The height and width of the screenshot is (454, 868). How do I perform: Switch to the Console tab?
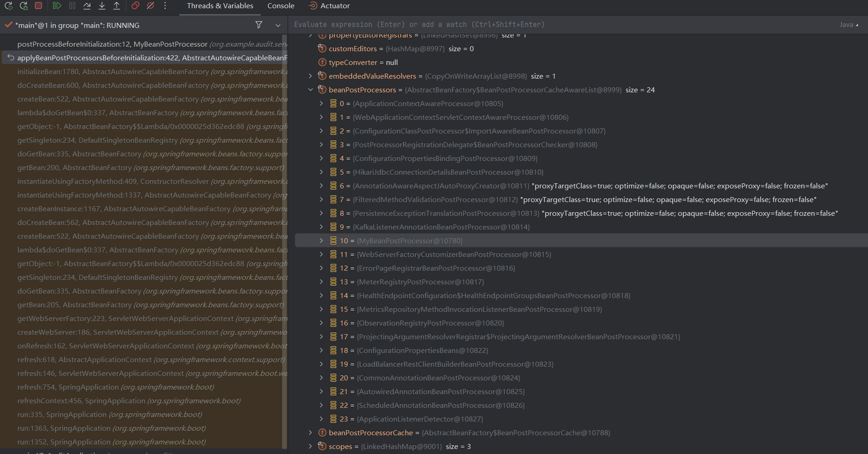click(281, 6)
